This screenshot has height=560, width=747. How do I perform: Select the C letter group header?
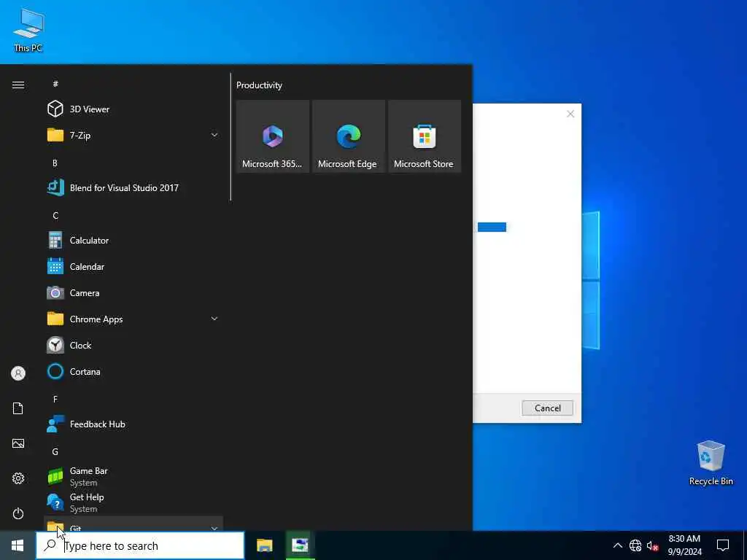point(55,216)
